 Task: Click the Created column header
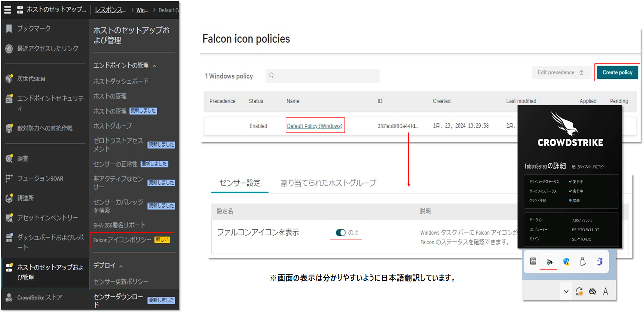[x=441, y=101]
